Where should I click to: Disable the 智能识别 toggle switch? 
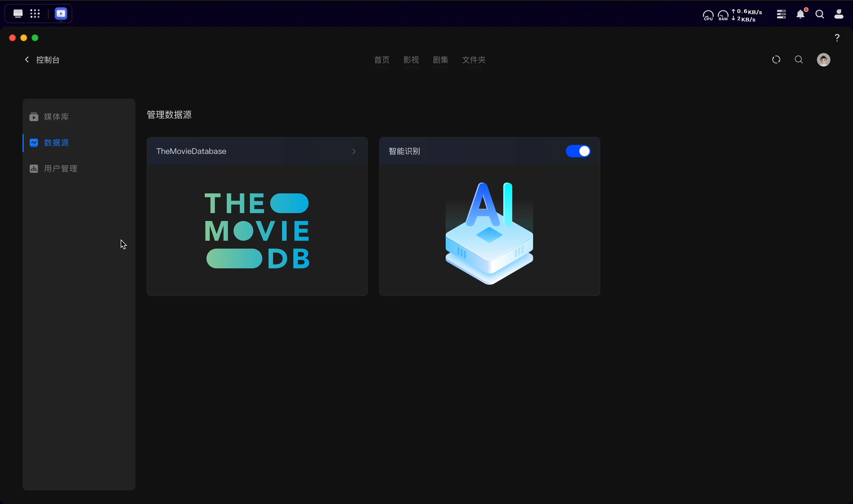click(x=578, y=151)
